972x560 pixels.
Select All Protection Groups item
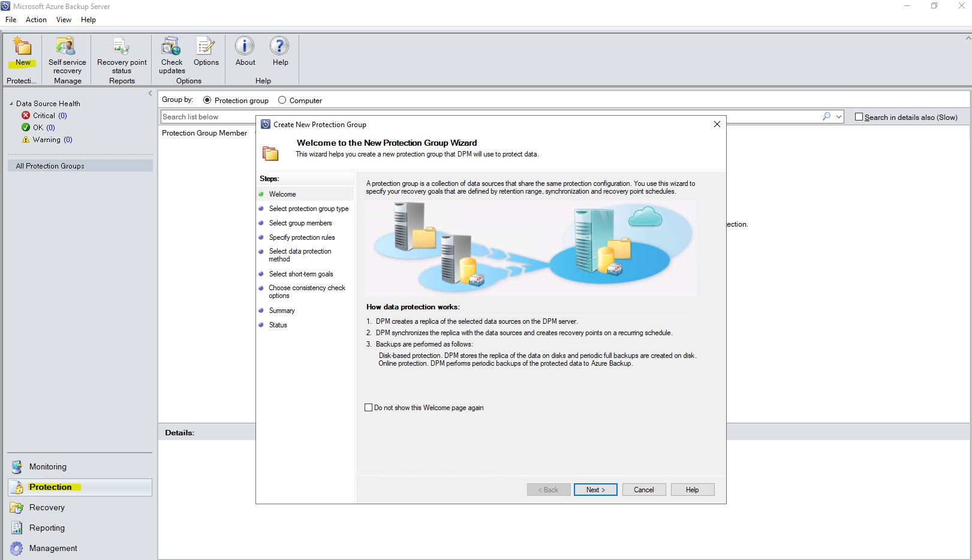tap(80, 166)
